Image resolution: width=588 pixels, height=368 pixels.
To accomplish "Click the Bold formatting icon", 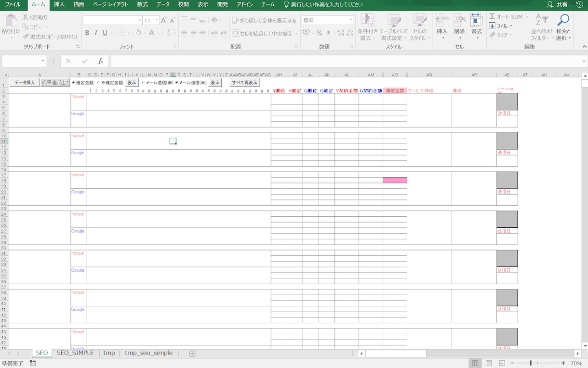I will (87, 33).
